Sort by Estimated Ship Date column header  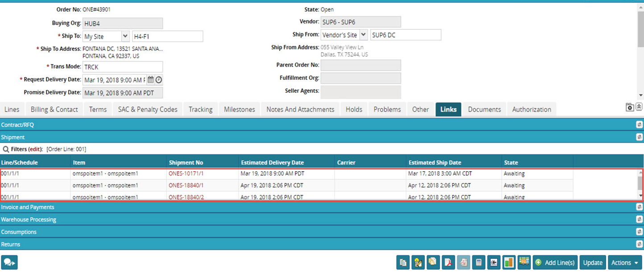[435, 163]
